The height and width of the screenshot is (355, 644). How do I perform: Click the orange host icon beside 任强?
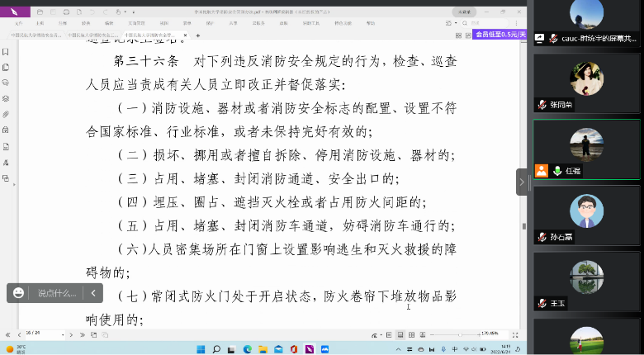(x=542, y=171)
